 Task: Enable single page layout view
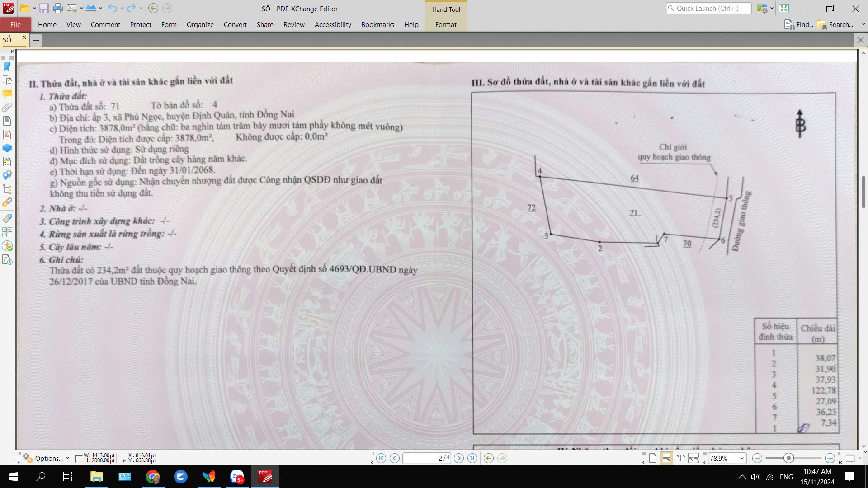652,458
